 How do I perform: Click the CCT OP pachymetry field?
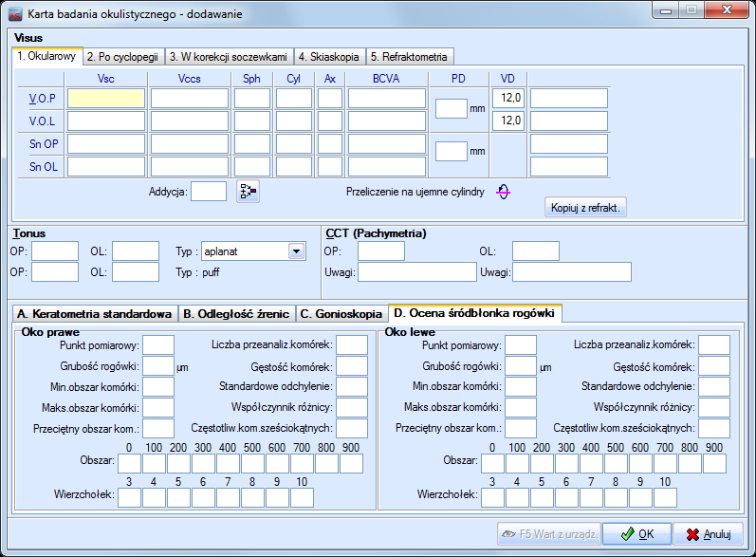381,251
